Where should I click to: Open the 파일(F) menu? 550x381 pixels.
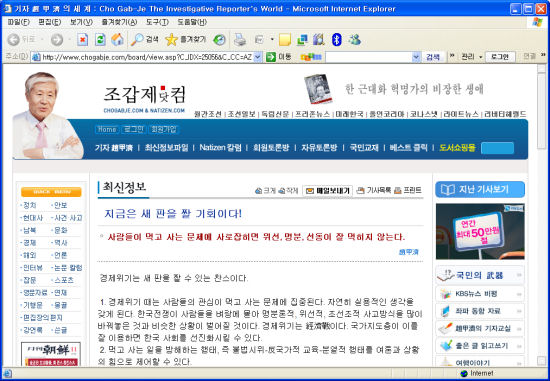tap(18, 22)
